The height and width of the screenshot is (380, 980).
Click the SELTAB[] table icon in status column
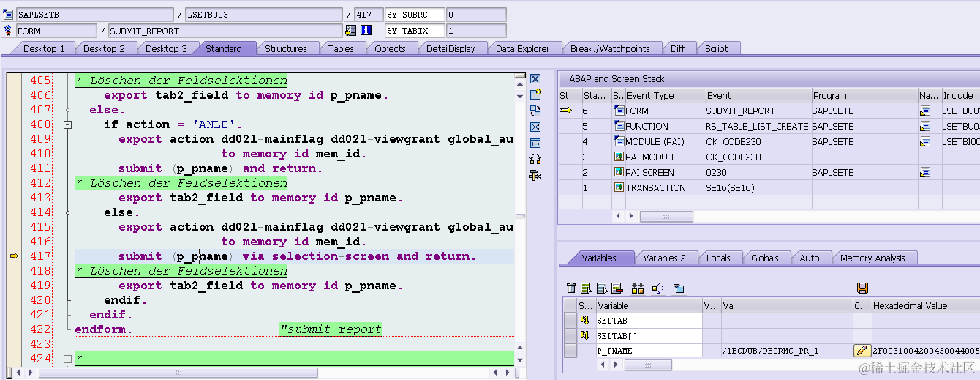point(584,335)
